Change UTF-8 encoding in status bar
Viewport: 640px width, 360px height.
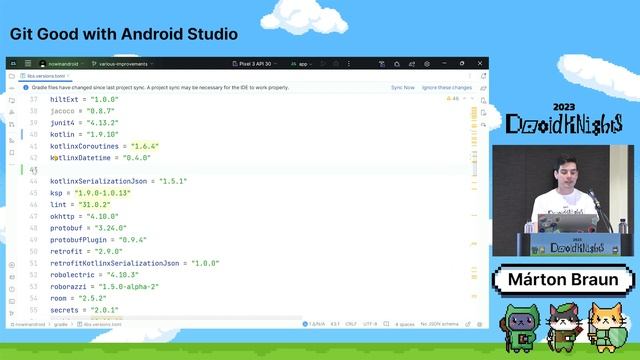[x=370, y=324]
